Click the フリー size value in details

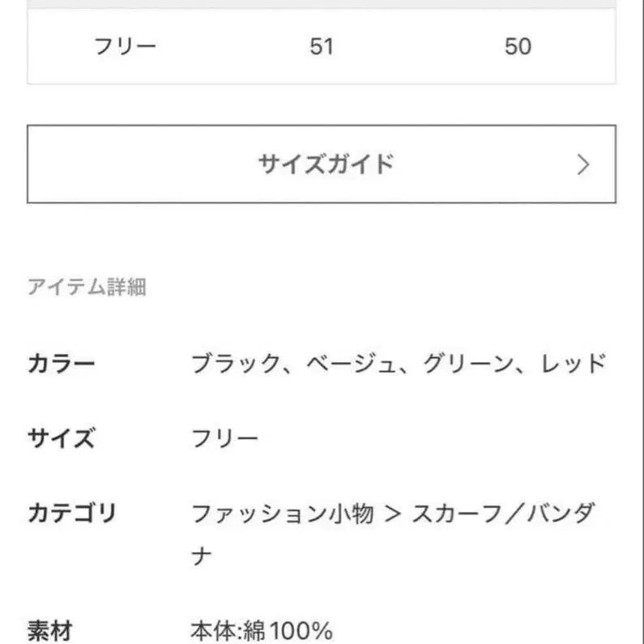click(225, 438)
